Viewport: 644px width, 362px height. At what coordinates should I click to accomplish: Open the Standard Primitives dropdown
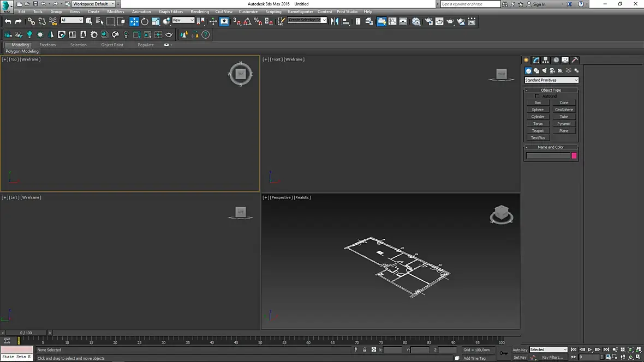[x=551, y=80]
